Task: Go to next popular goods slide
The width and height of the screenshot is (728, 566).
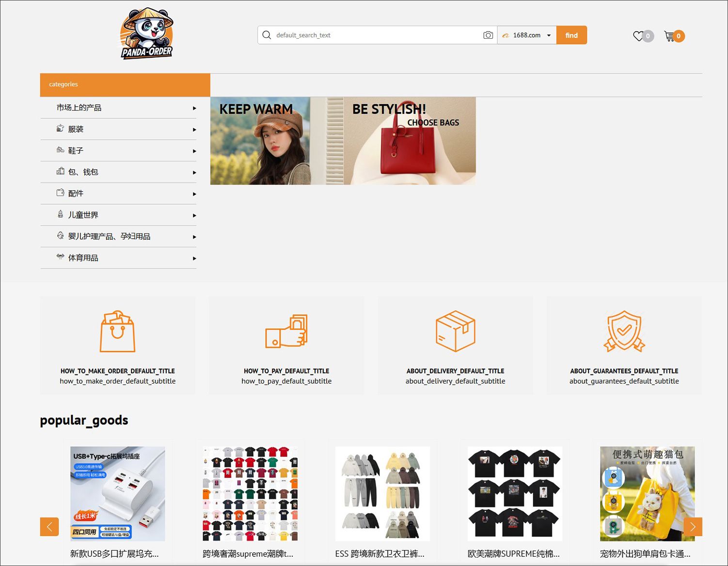Action: [x=693, y=527]
